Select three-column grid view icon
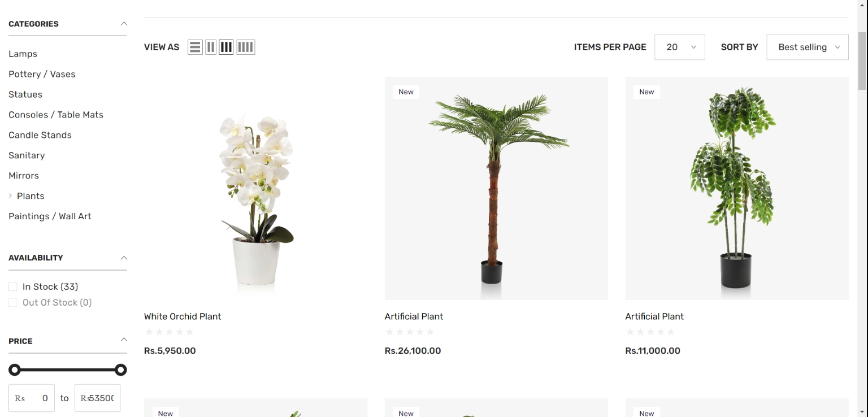Viewport: 868px width, 417px height. (x=226, y=47)
